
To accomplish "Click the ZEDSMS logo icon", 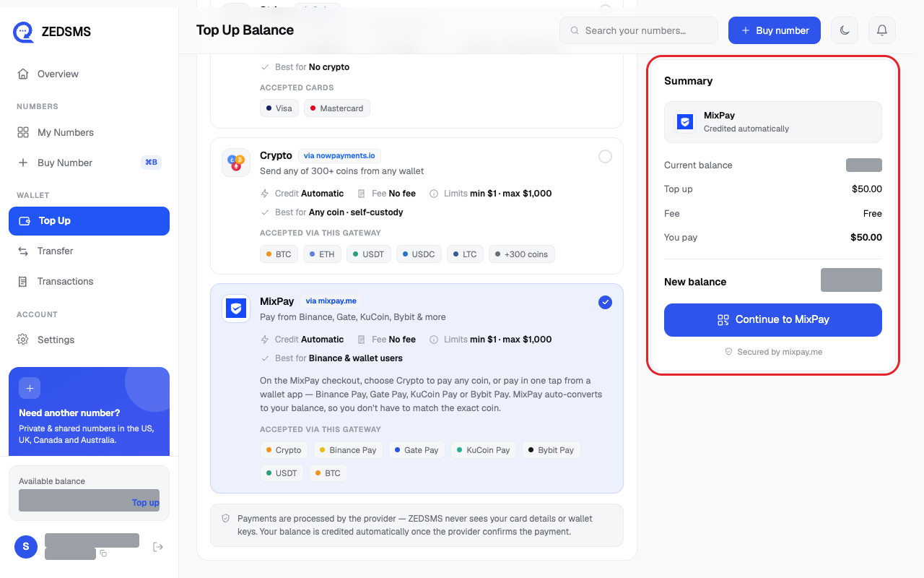I will (23, 32).
